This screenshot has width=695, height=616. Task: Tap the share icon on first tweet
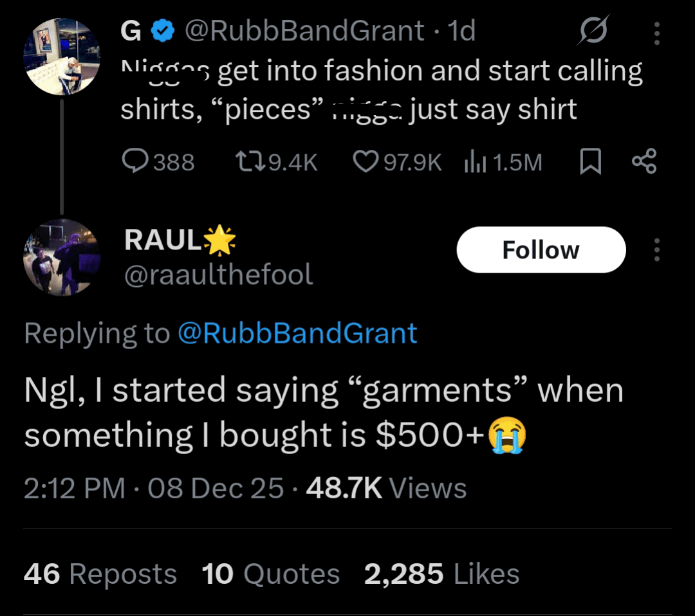(644, 161)
